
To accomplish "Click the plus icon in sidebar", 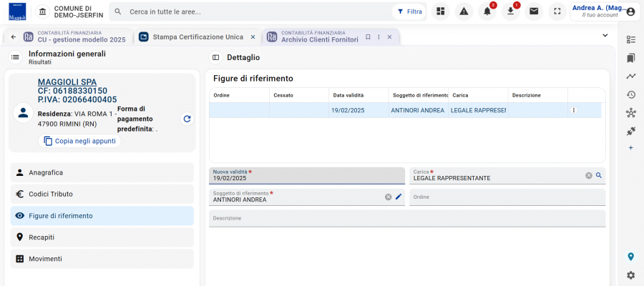I will (x=631, y=148).
